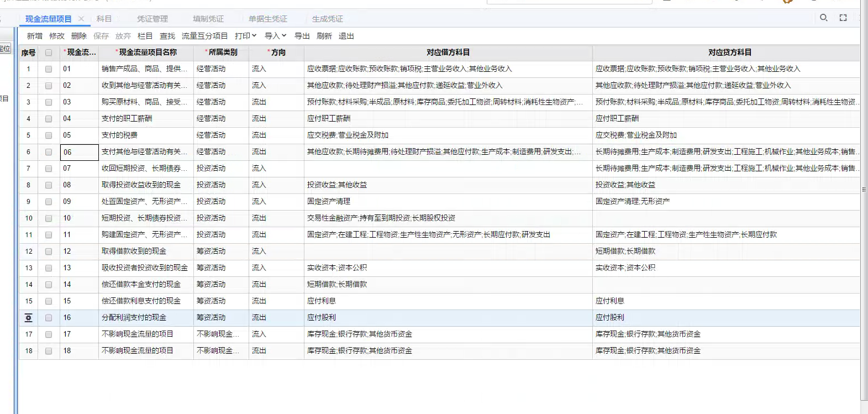Click the 序号 column header
868x414 pixels.
coord(28,53)
